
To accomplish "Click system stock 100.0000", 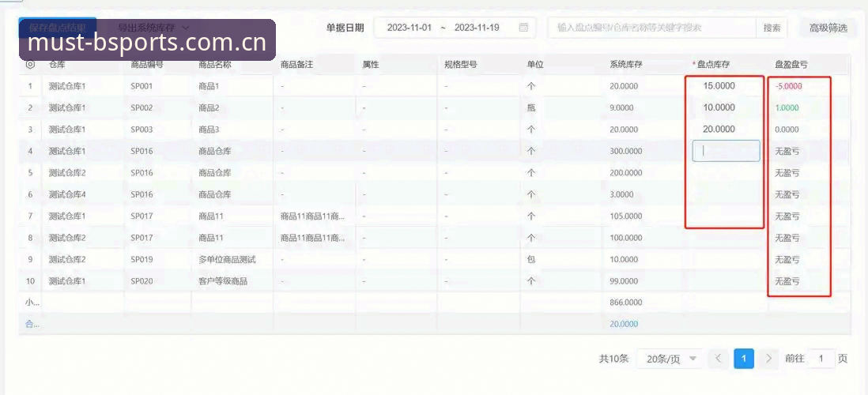I will [x=625, y=238].
